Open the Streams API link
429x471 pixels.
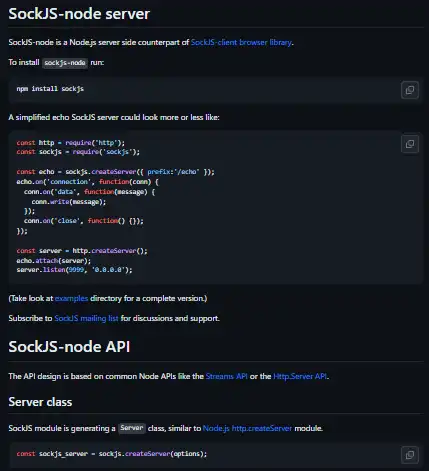pos(227,376)
